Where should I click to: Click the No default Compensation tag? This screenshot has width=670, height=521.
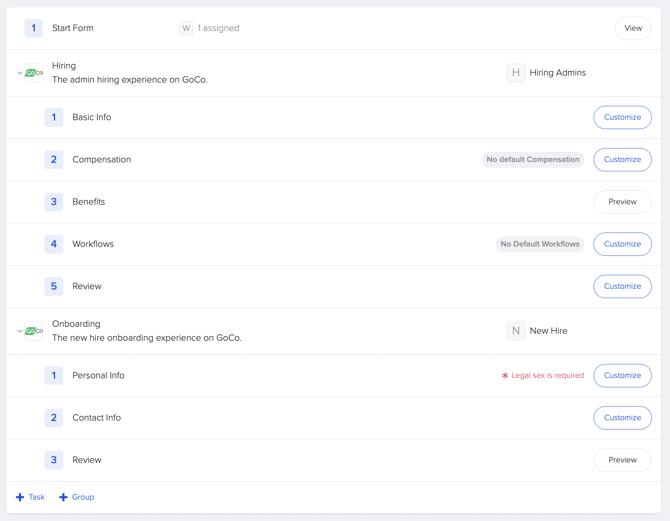coord(533,159)
